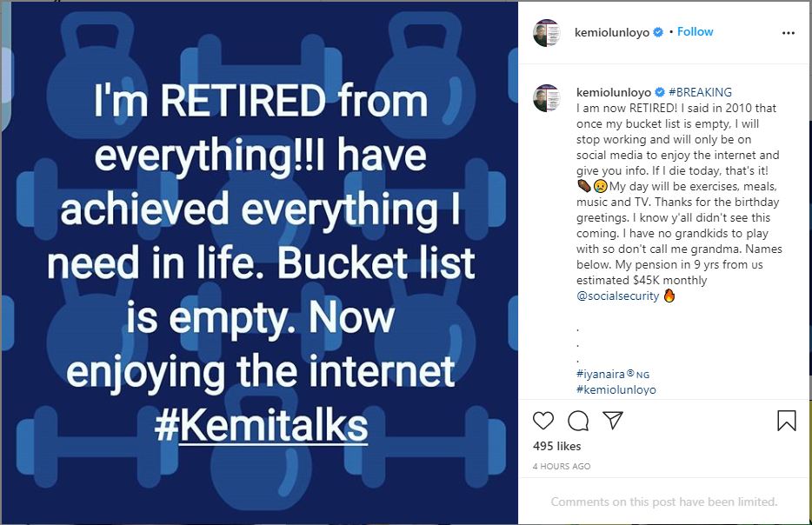Screen dimensions: 812x525
Task: Open the three-dot more options menu
Action: (789, 33)
